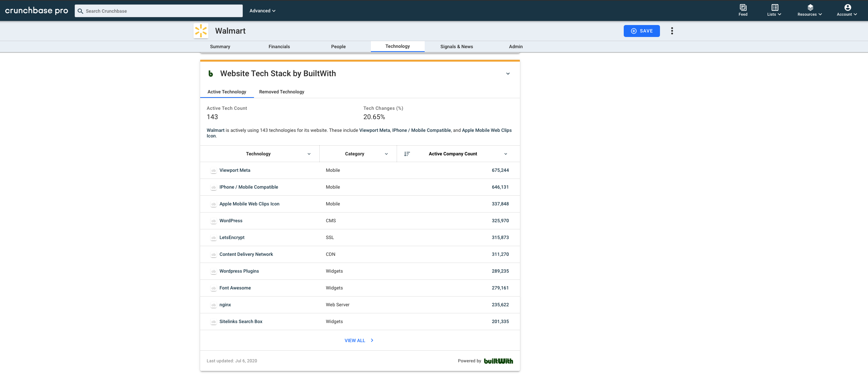This screenshot has width=868, height=375.
Task: Collapse the Website Tech Stack card
Action: [508, 74]
